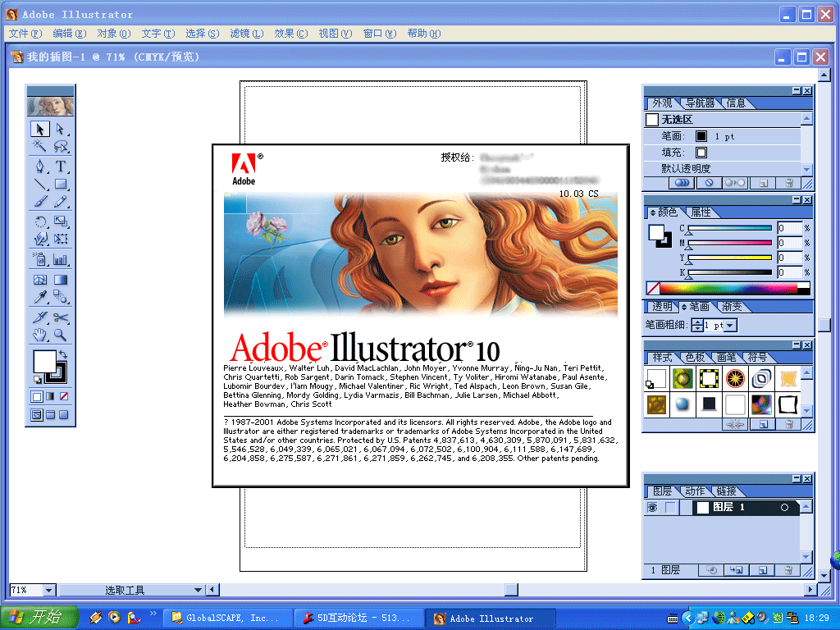This screenshot has width=840, height=630.
Task: Switch to Full Screen with Menu Bar
Action: click(x=50, y=415)
